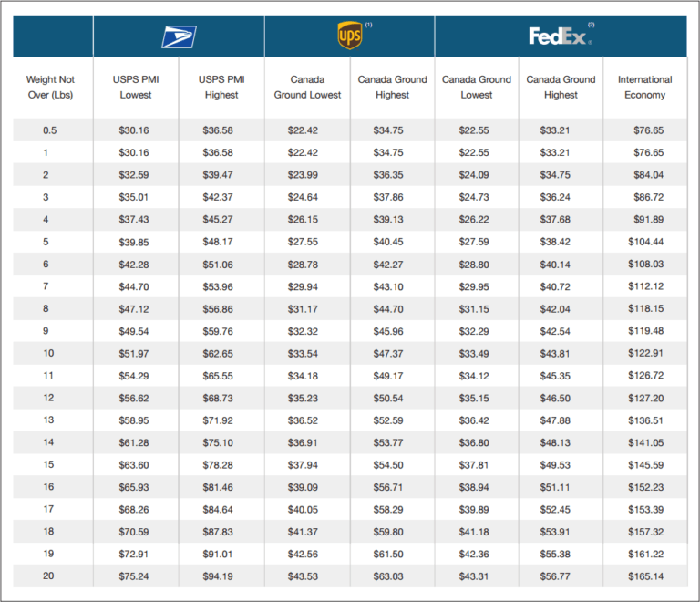Screen dimensions: 700x602
Task: Click the cell showing $84.04
Action: tap(648, 175)
